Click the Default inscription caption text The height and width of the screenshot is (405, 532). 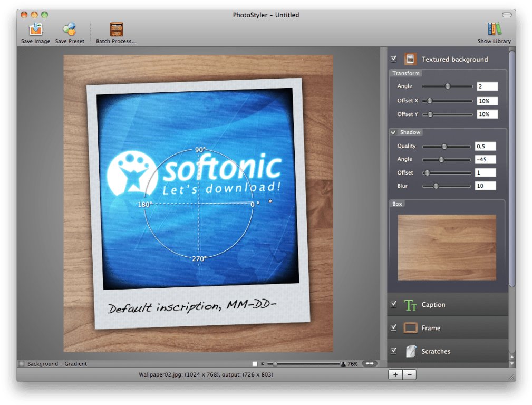pyautogui.click(x=192, y=306)
